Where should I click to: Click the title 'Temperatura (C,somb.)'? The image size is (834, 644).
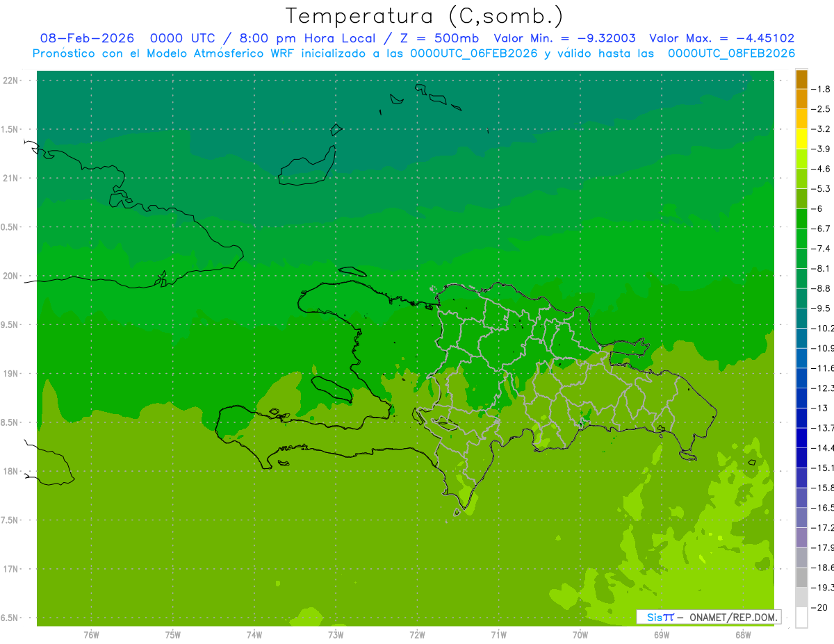[425, 16]
